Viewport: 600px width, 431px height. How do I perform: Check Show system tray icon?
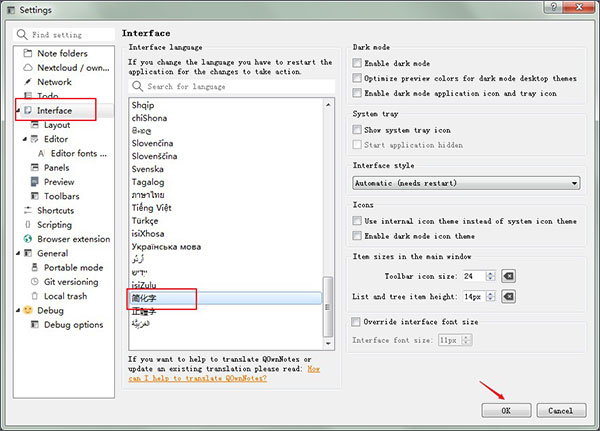click(357, 130)
